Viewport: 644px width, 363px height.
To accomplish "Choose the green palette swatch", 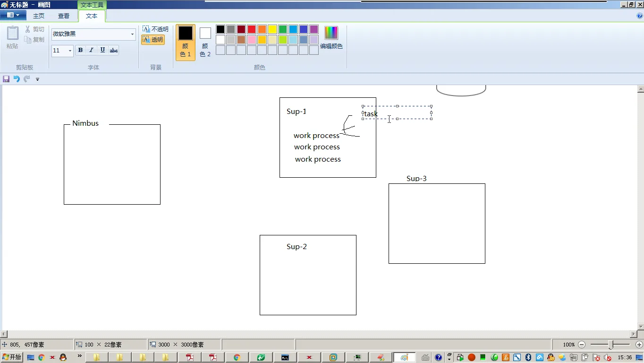I will pyautogui.click(x=283, y=29).
